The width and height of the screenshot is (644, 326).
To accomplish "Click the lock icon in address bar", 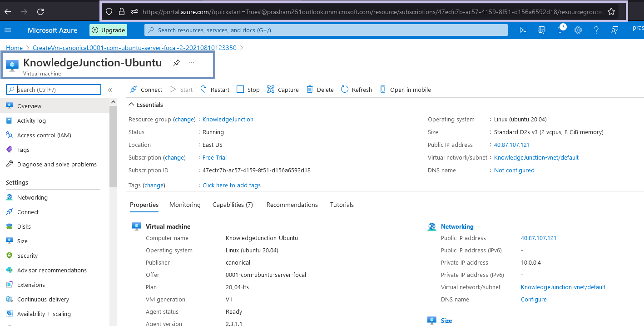I will [x=121, y=11].
